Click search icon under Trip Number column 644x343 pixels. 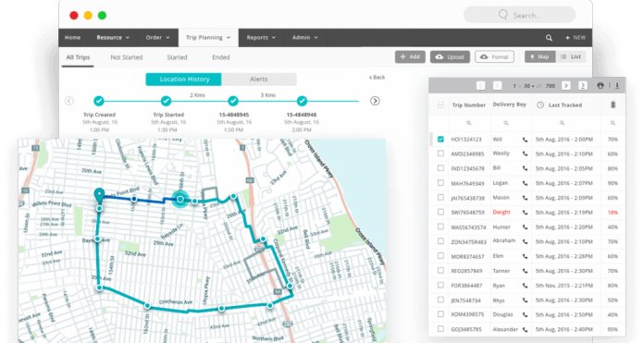pyautogui.click(x=468, y=123)
